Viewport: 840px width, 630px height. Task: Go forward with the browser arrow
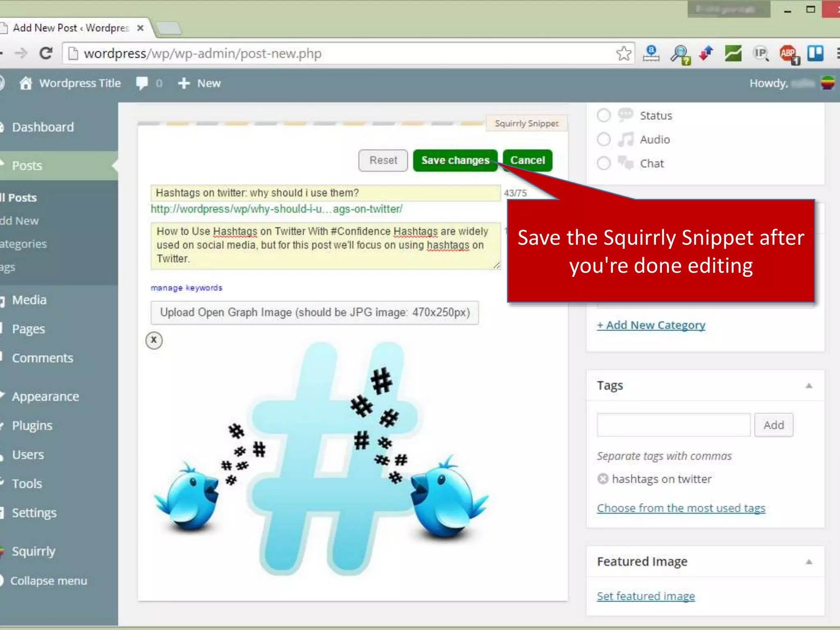(x=21, y=53)
